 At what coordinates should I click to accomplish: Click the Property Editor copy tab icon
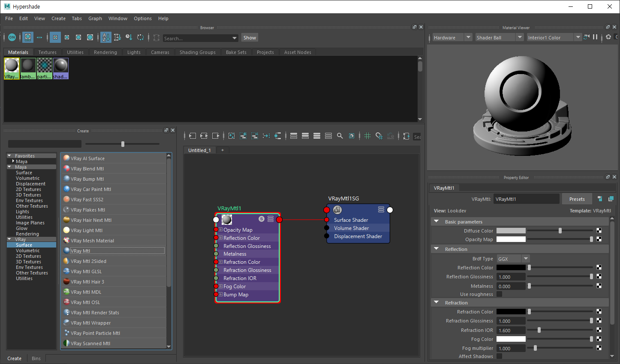click(x=611, y=199)
